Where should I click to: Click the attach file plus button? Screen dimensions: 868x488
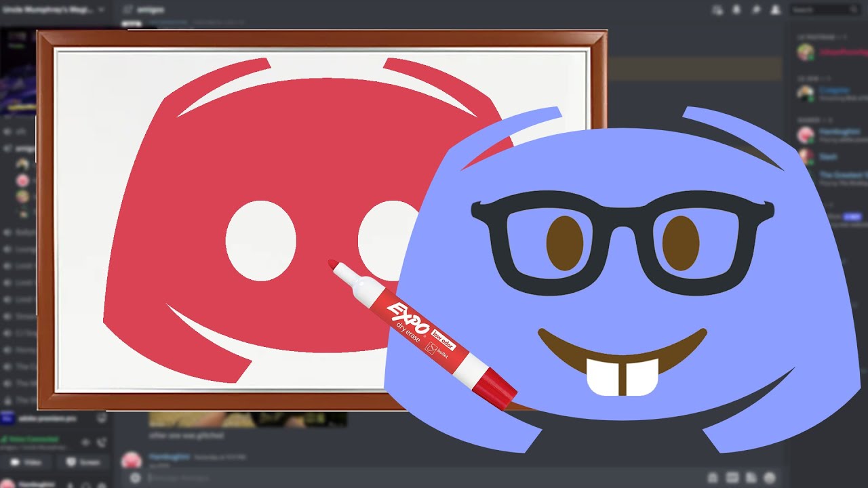[x=135, y=478]
